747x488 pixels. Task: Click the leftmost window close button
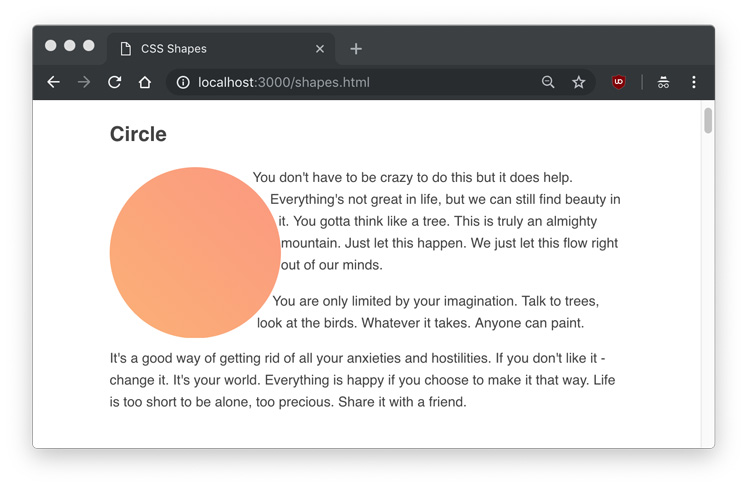pos(51,46)
